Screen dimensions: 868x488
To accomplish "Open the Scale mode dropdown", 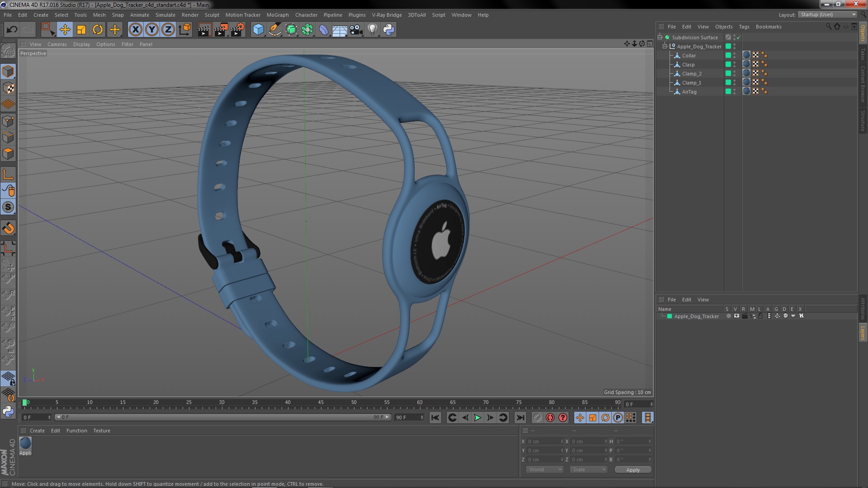I will tap(588, 469).
